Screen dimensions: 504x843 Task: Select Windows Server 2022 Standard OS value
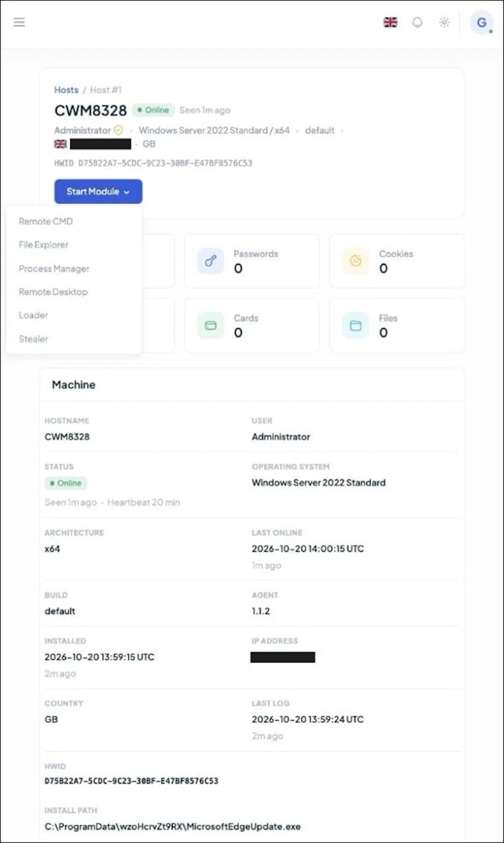click(319, 483)
